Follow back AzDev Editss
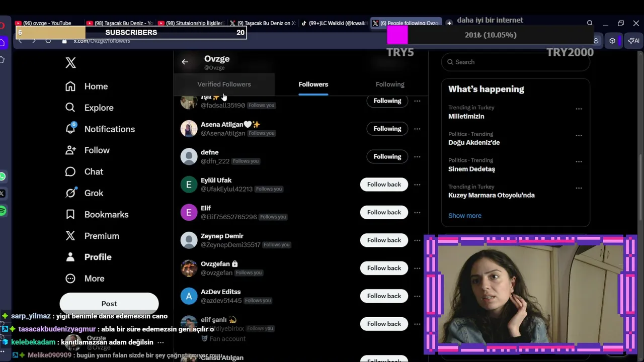Screen dimensions: 644x362 point(384,296)
